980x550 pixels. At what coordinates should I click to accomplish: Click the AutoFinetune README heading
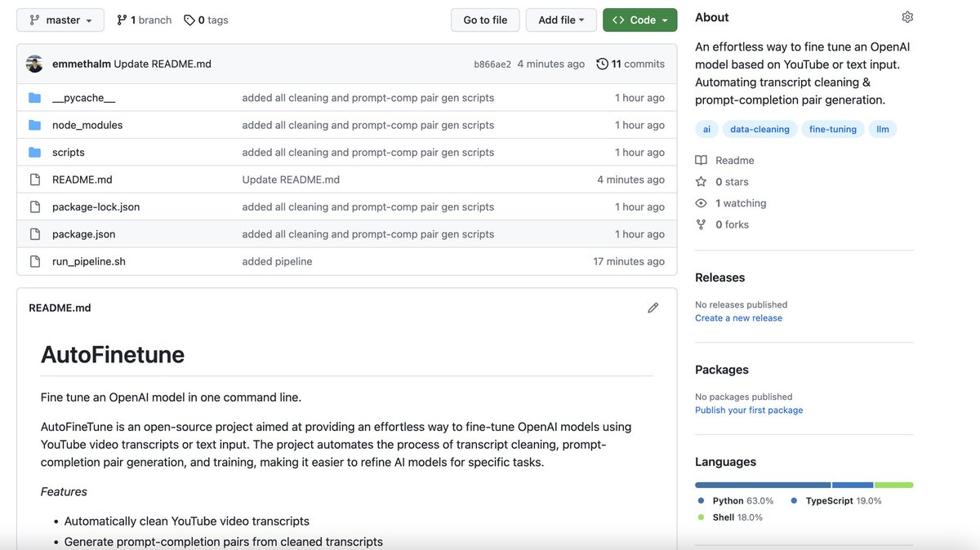tap(113, 354)
